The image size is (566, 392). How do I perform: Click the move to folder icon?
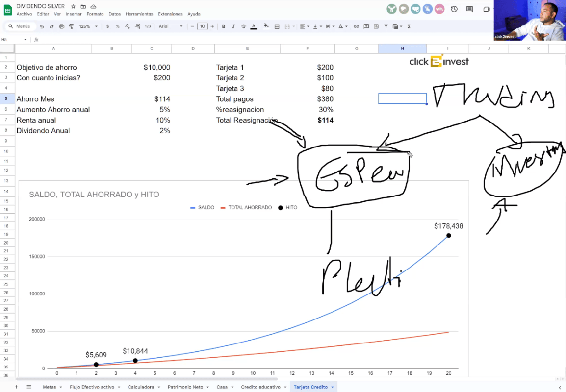pyautogui.click(x=83, y=6)
